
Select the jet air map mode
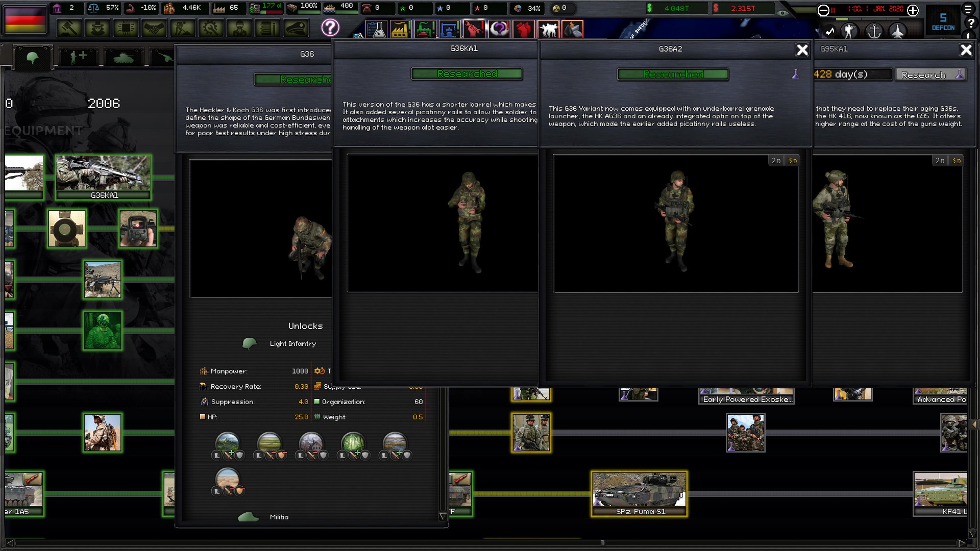(898, 31)
